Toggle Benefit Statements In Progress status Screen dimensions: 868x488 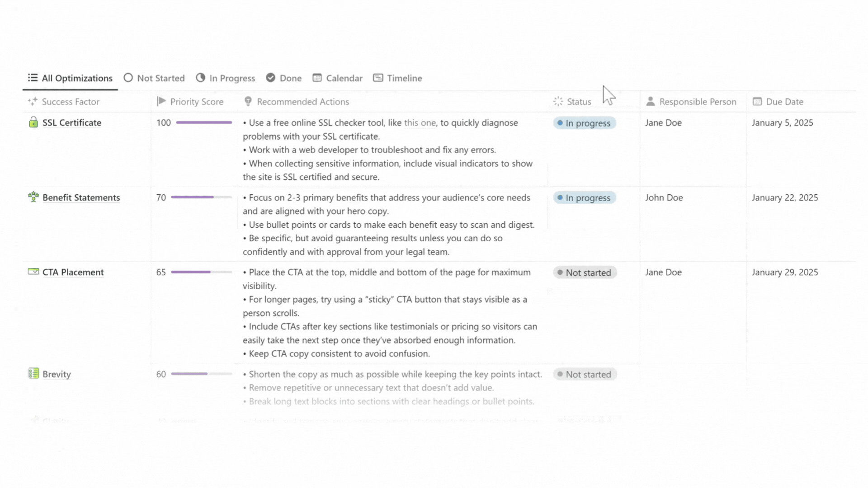[x=585, y=197]
